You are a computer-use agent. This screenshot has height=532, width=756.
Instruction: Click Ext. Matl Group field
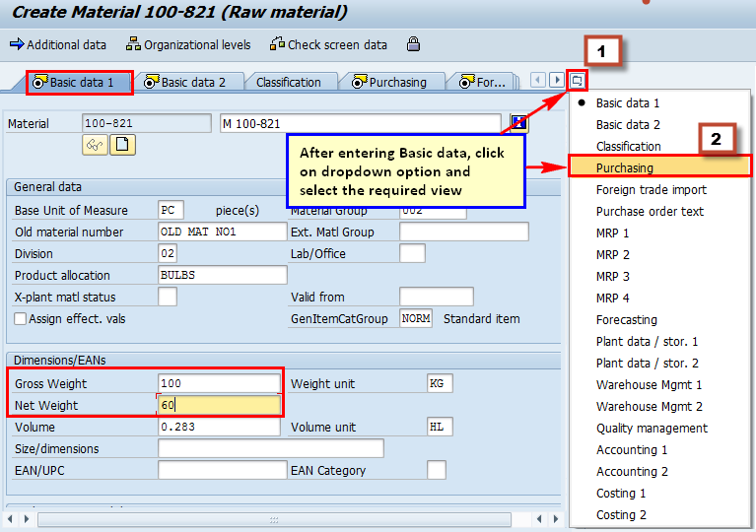click(464, 232)
